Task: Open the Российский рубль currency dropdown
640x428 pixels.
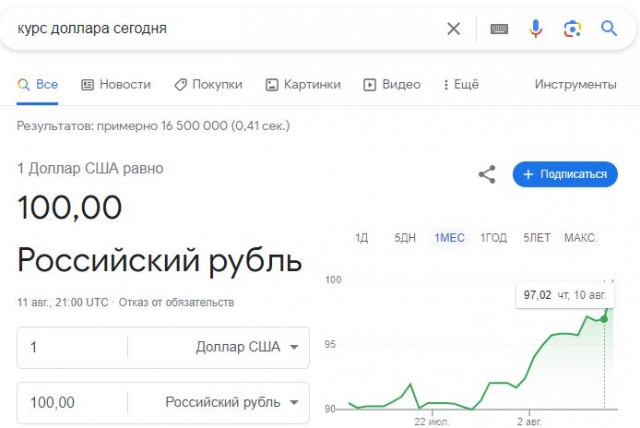Action: coord(232,402)
